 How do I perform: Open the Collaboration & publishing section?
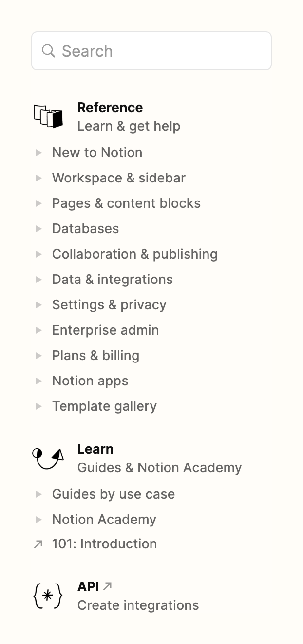[x=134, y=254]
